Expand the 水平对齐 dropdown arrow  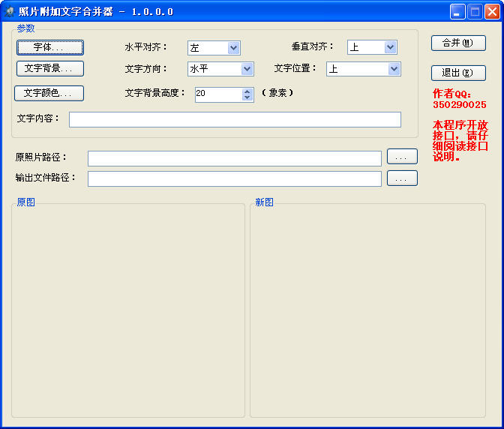click(233, 48)
